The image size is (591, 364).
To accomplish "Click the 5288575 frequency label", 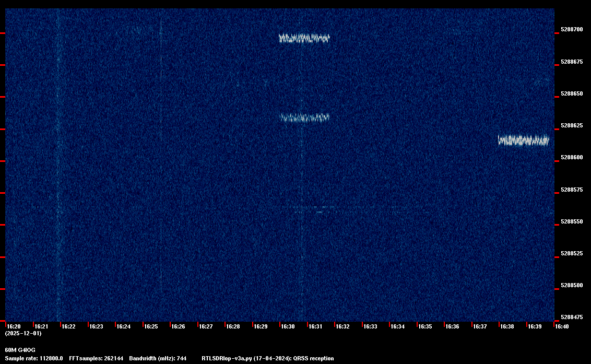I will click(x=572, y=190).
